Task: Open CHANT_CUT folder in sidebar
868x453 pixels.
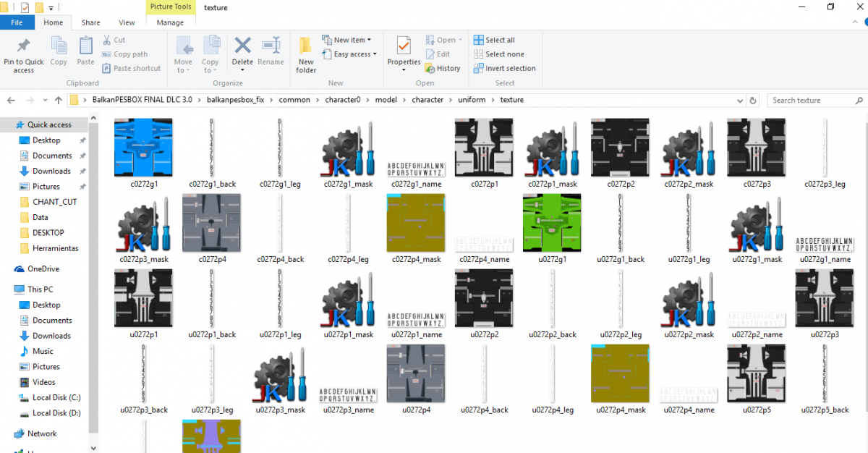Action: pos(54,202)
